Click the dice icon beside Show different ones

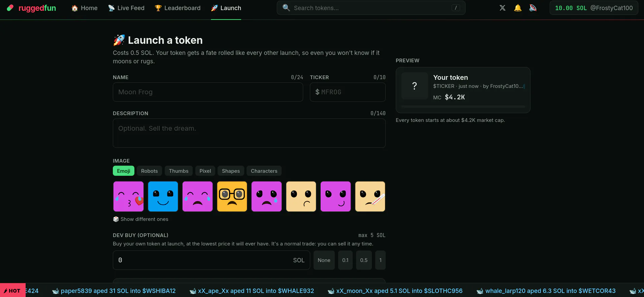tap(116, 219)
